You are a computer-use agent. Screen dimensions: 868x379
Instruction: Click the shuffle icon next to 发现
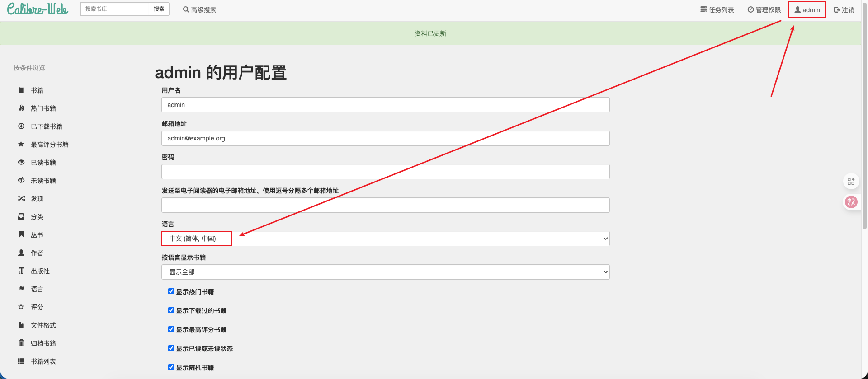pyautogui.click(x=21, y=199)
